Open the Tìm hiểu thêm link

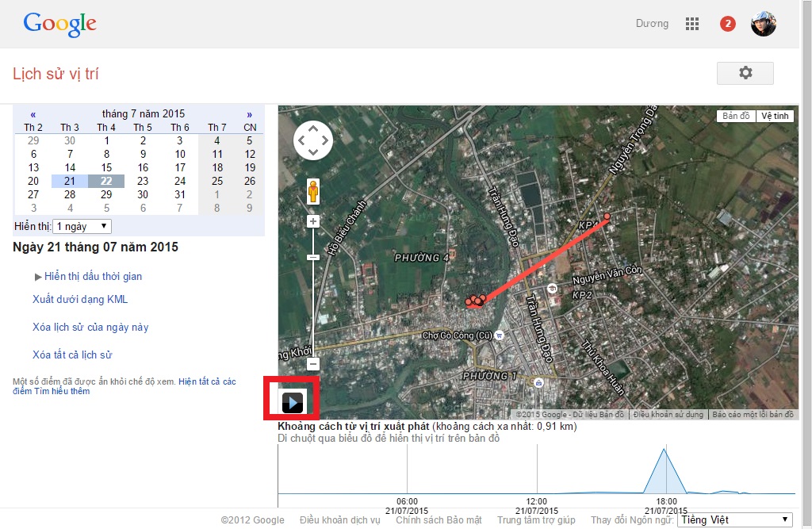click(62, 391)
